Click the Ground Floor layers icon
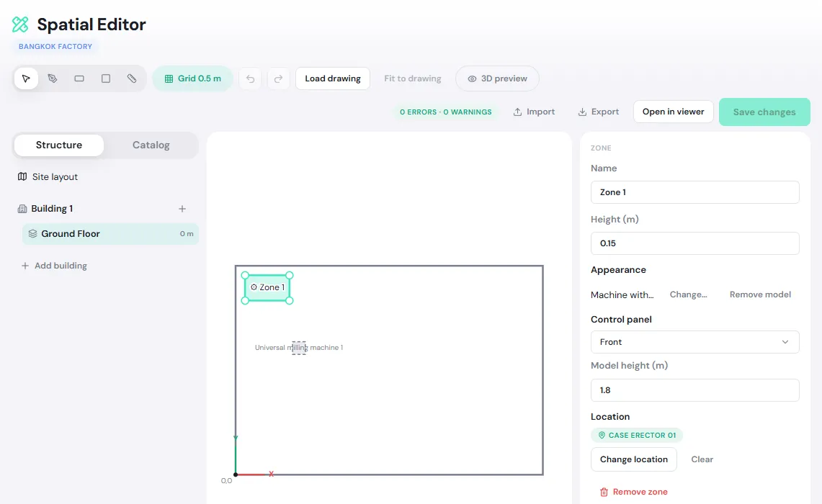The width and height of the screenshot is (822, 504). (32, 234)
